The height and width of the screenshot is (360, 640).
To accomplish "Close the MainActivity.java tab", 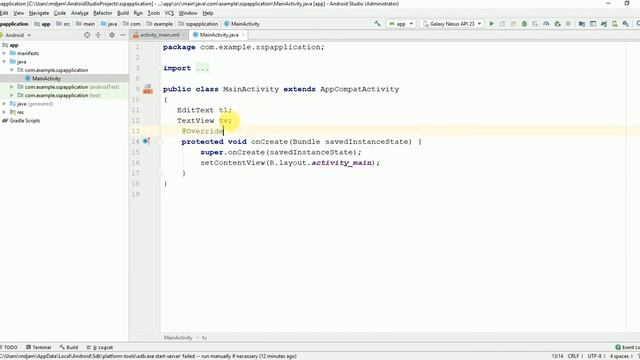I will [243, 35].
